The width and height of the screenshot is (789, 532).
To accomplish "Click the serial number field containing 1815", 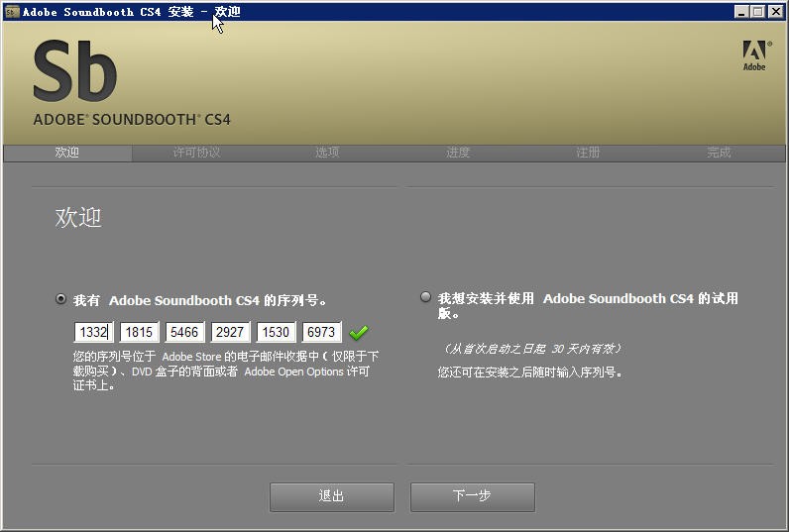I will (x=140, y=333).
